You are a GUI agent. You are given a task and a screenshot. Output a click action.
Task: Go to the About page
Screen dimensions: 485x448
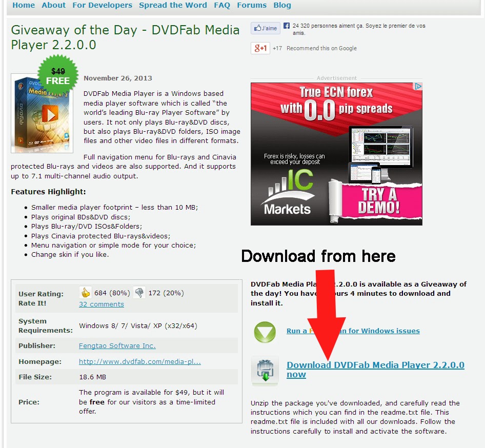[53, 5]
